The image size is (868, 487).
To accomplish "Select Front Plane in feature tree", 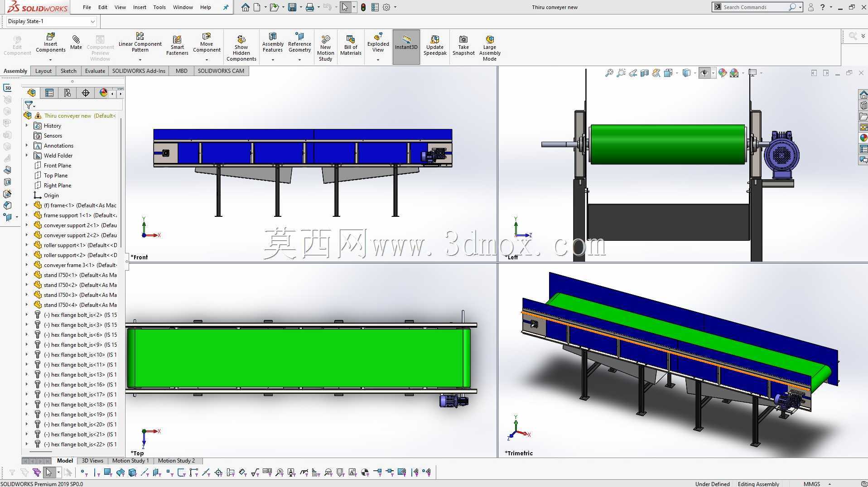I will click(57, 165).
